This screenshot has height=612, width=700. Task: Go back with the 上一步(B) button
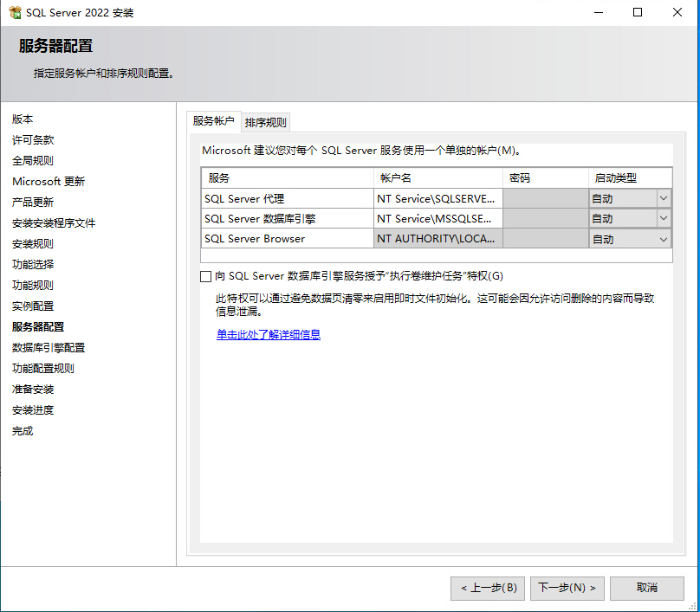click(x=488, y=588)
